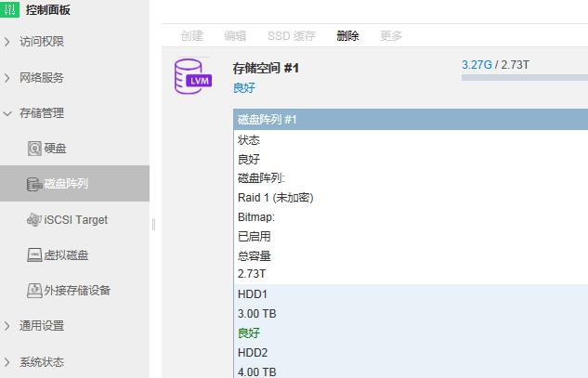
Task: Open the 访问权限 category
Action: coord(42,42)
